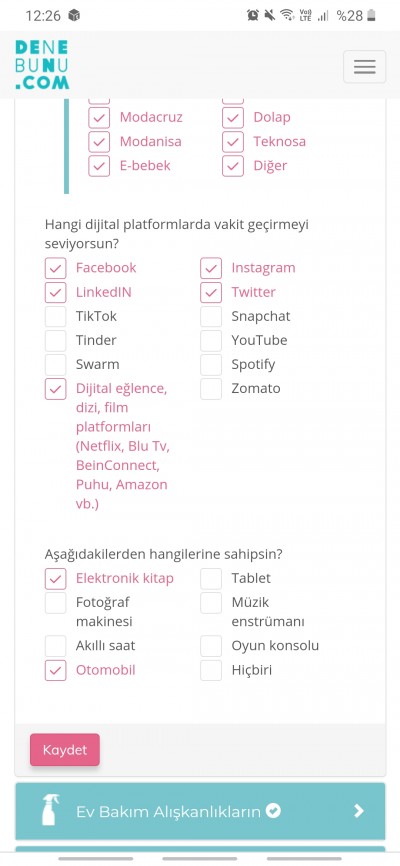Screen dimensions: 400x866
Task: Toggle the Teknosa checkbox off
Action: pos(233,141)
